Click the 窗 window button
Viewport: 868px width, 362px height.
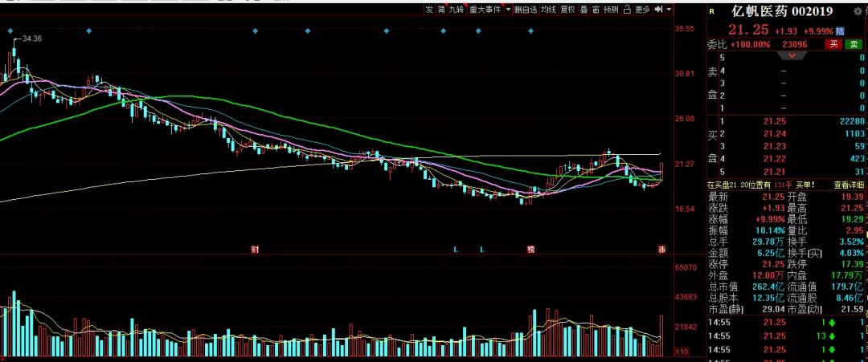596,10
